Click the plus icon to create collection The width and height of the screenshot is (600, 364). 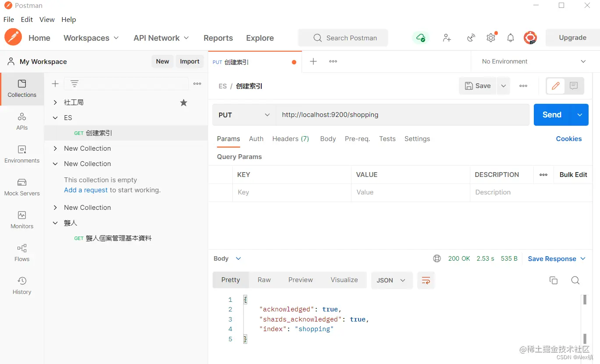[x=55, y=84]
